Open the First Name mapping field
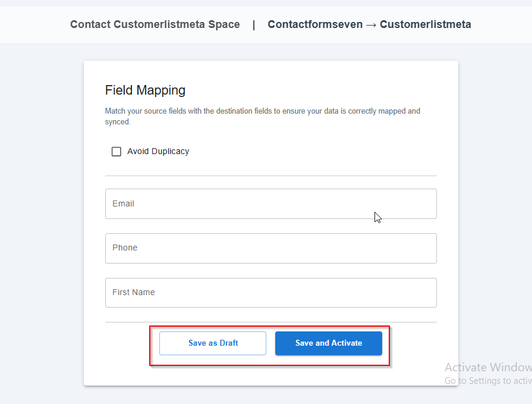532x404 pixels. 270,293
